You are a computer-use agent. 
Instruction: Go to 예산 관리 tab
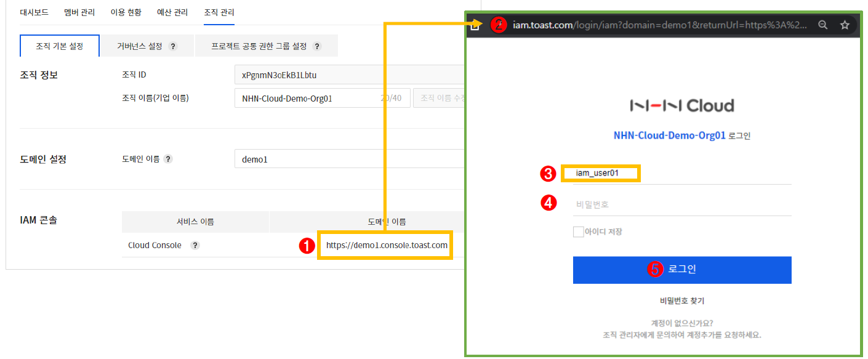(172, 12)
